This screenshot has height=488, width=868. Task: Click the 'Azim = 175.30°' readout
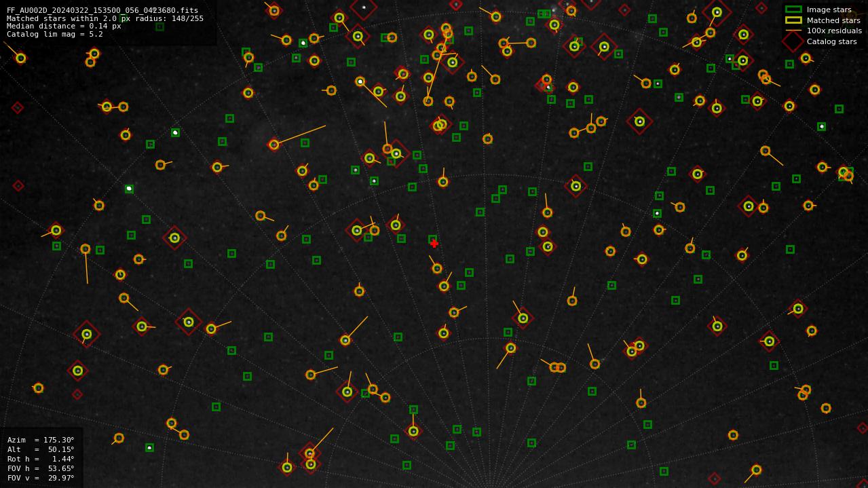point(41,440)
